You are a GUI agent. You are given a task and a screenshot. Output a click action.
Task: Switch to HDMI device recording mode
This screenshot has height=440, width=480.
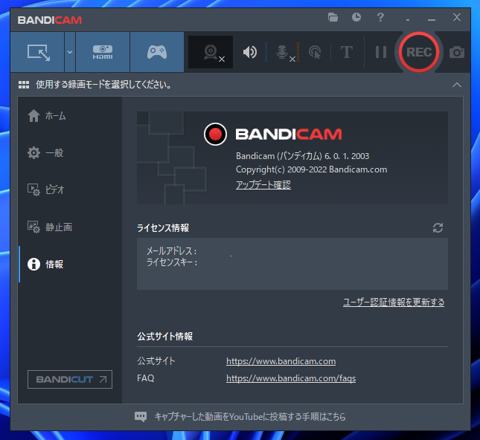[x=102, y=52]
